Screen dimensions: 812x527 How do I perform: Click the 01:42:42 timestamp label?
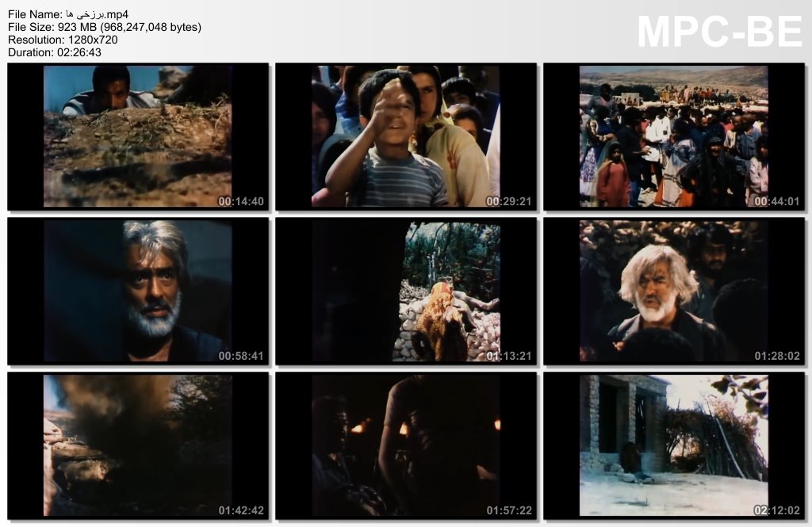pyautogui.click(x=241, y=510)
